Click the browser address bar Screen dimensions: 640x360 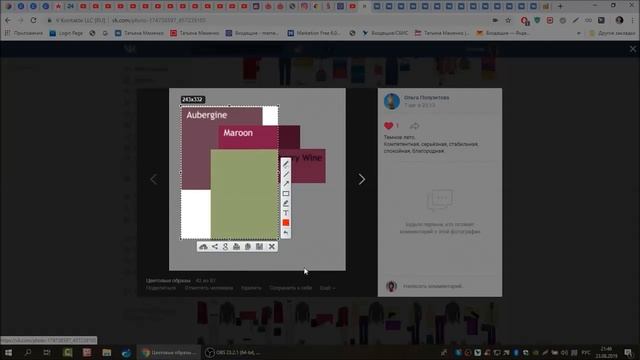point(265,20)
